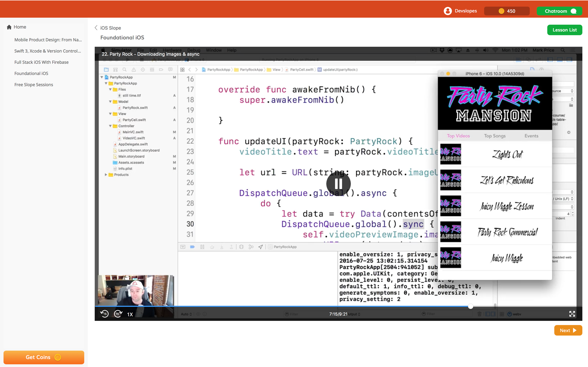Screen dimensions: 588x367
Task: Open the Lesson List
Action: tap(564, 30)
